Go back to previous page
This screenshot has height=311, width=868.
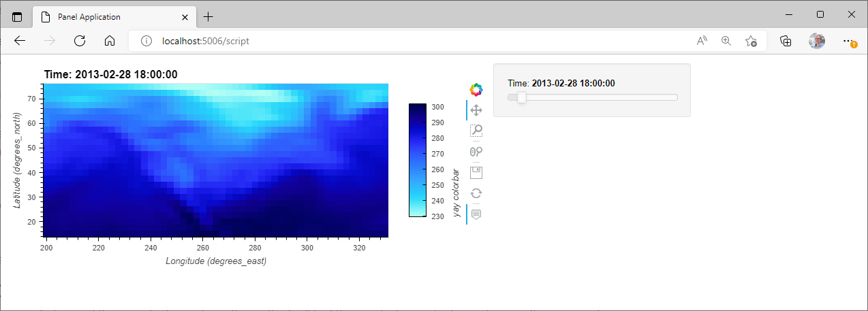[20, 41]
